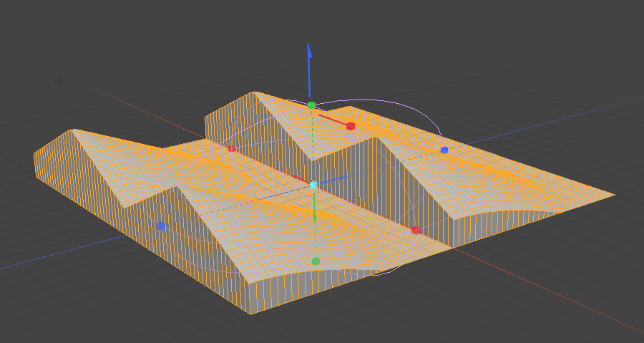Screen dimensions: 644x343
Task: Select the red cube handle beside the blue arrow
Action: click(351, 126)
